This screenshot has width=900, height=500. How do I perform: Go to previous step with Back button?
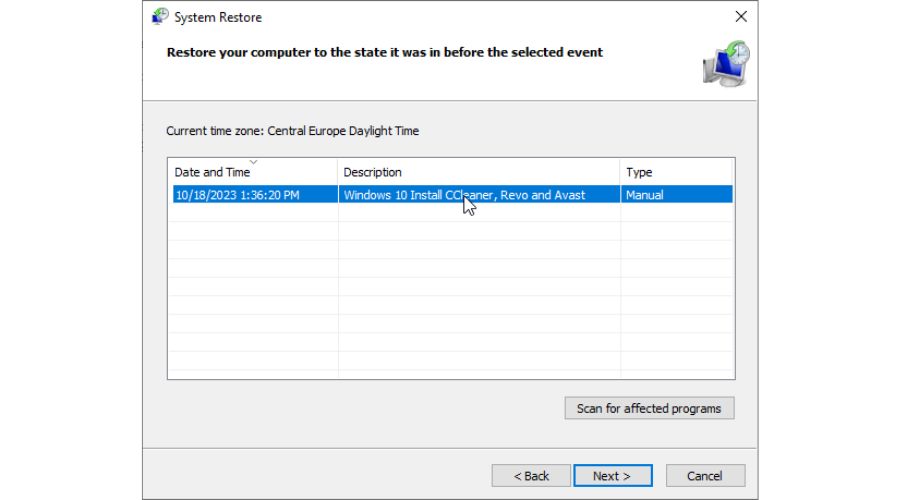(531, 476)
